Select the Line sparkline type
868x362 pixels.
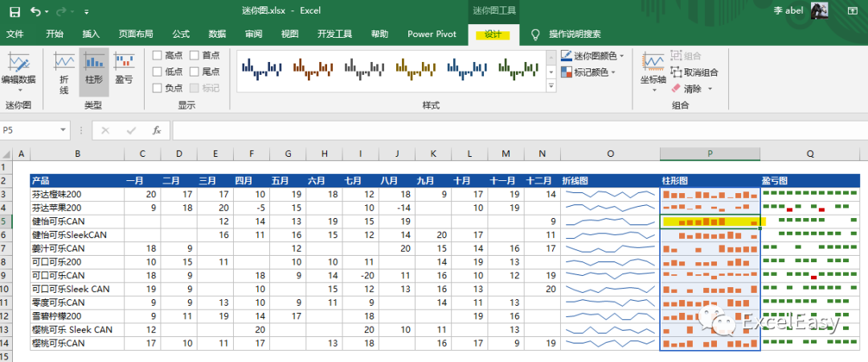pyautogui.click(x=64, y=72)
